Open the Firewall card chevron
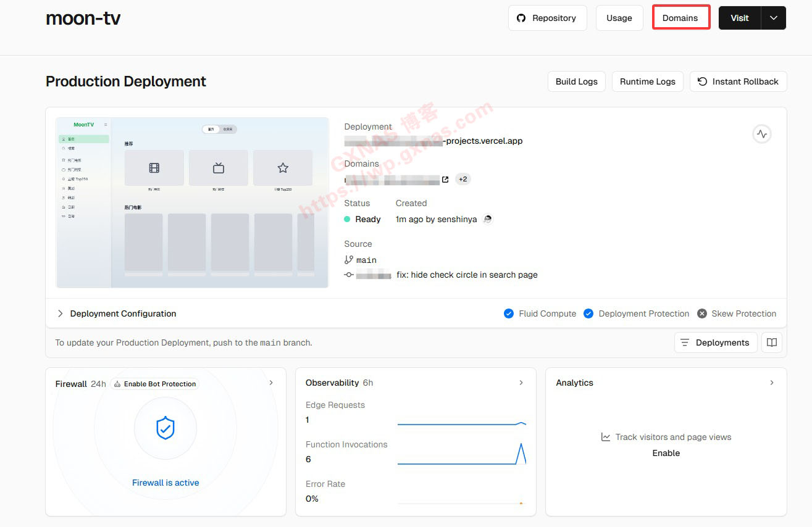The width and height of the screenshot is (812, 527). coord(271,383)
